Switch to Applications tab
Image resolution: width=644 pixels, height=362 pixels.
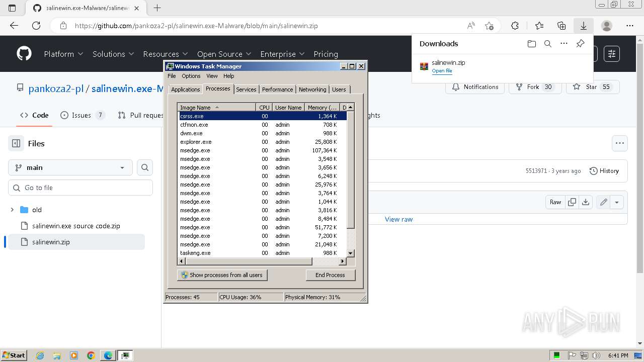(186, 89)
